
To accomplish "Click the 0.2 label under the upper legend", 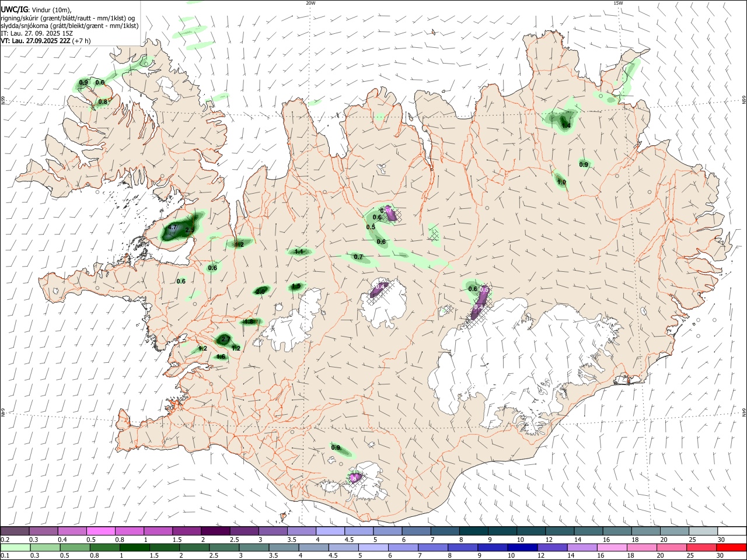I will pyautogui.click(x=5, y=540).
